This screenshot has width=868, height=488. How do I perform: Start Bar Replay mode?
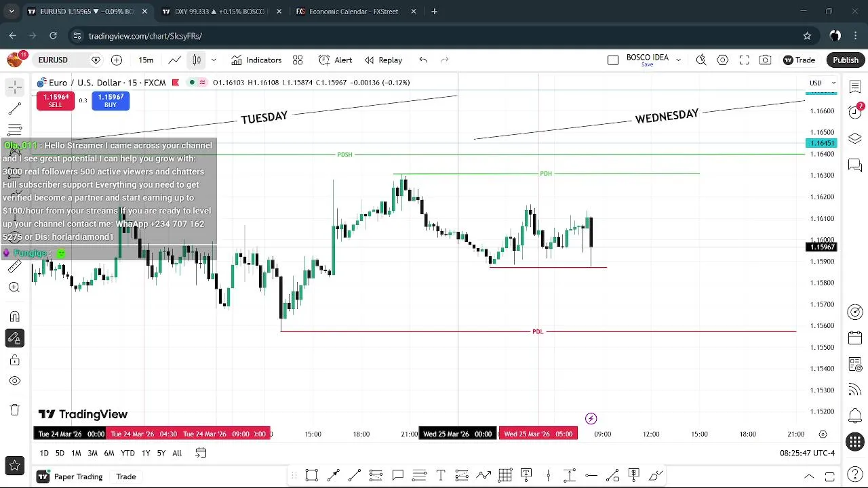[383, 60]
